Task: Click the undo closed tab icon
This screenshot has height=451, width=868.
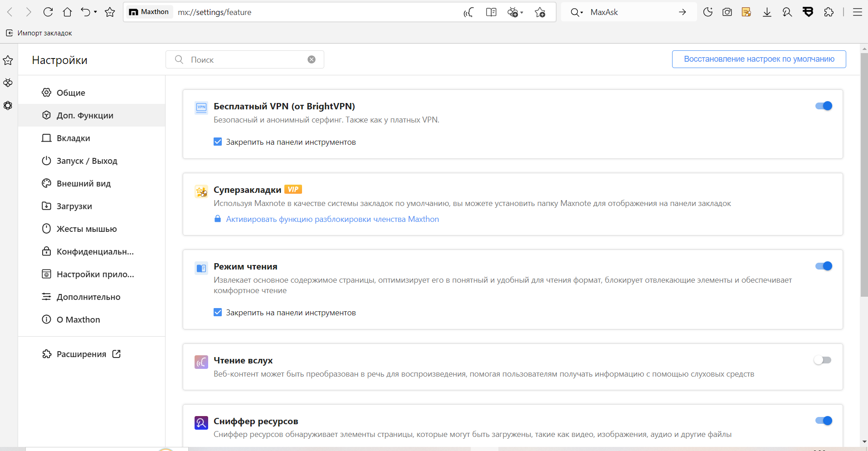Action: tap(85, 12)
